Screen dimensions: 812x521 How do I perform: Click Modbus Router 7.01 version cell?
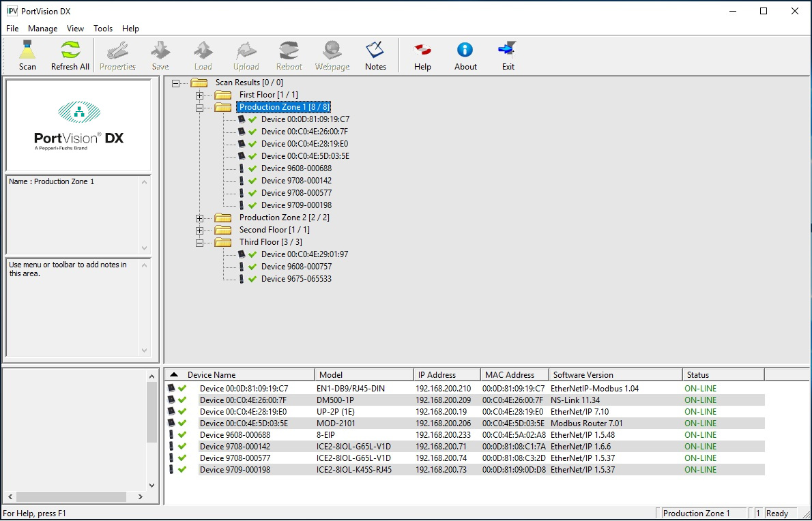[587, 423]
